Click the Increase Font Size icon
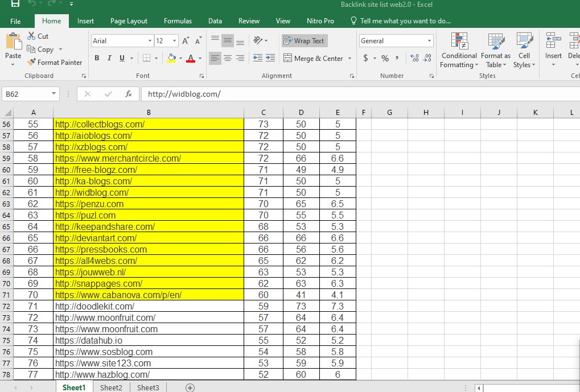The image size is (580, 392). coord(186,41)
